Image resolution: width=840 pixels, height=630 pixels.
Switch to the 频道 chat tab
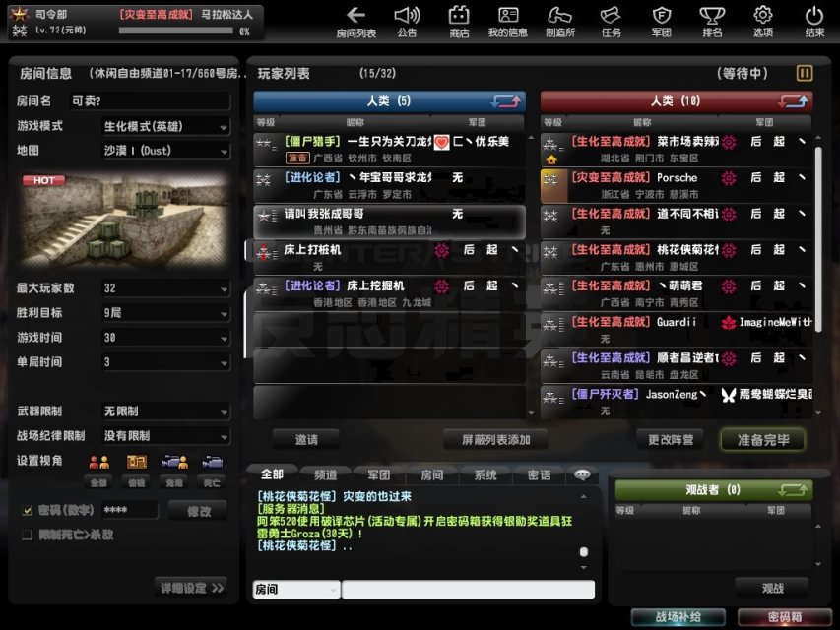pos(325,474)
